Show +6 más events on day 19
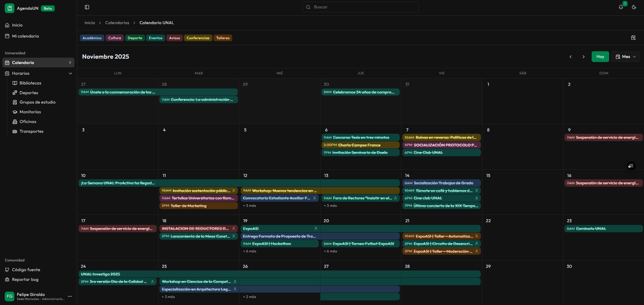Viewport: 644px width, 305px height. click(249, 251)
